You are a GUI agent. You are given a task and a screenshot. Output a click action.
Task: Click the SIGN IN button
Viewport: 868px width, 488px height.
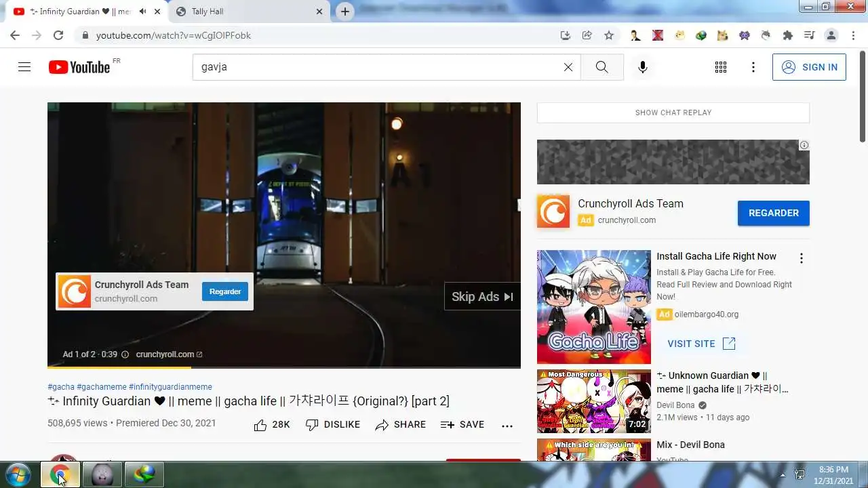[x=809, y=67]
